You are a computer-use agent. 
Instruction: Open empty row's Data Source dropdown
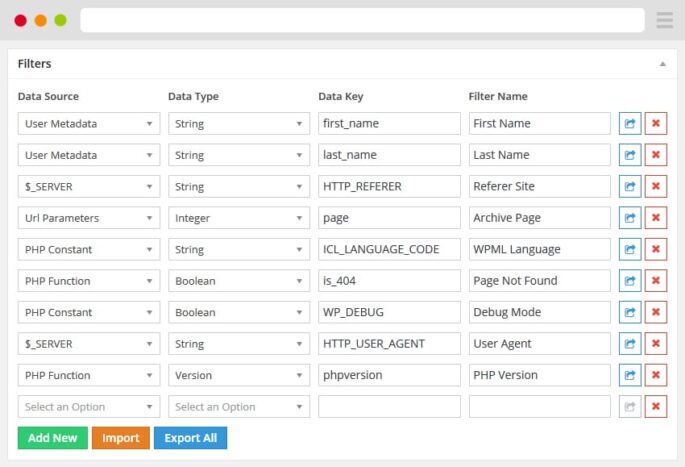click(x=88, y=407)
